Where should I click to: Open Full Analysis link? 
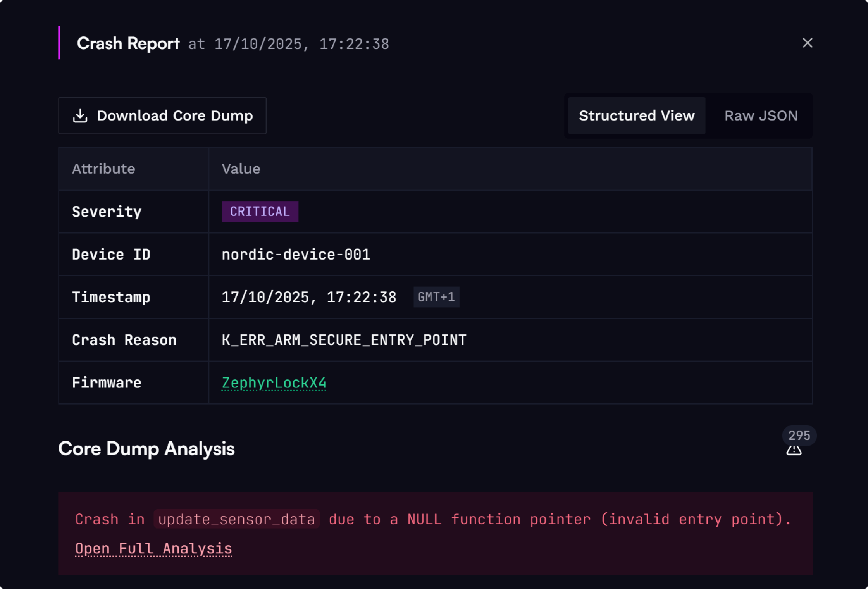153,548
